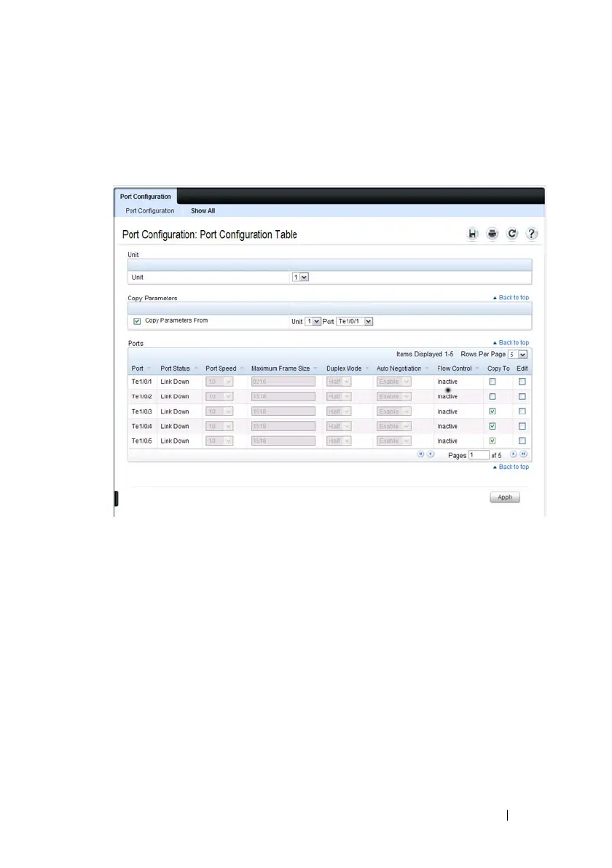Open Port Speed dropdown for Te1/0/1
Screen dimensions: 612x868
click(x=219, y=382)
